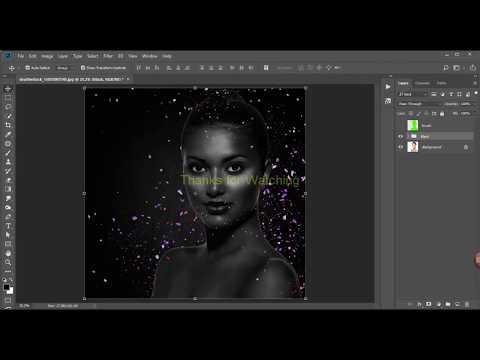Select the History Brush tool
This screenshot has width=480, height=360.
point(8,171)
